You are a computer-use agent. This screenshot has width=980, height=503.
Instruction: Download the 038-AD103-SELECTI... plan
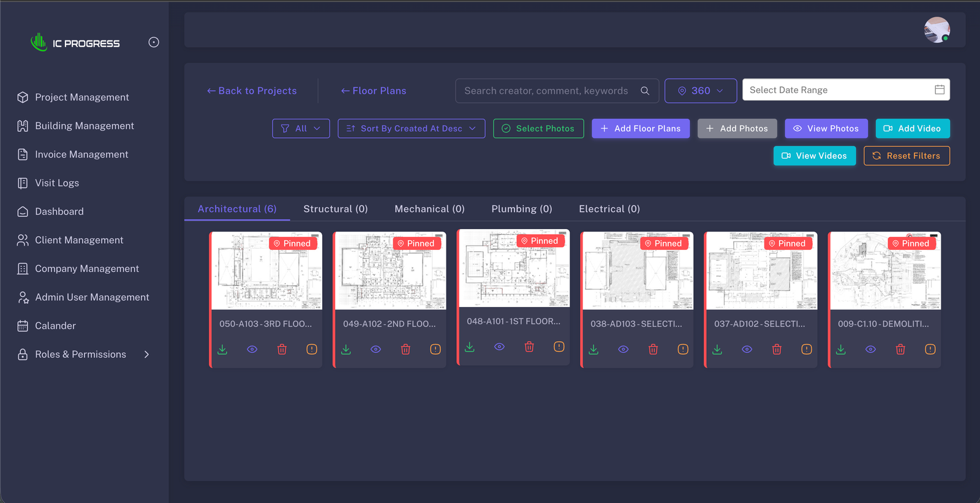(594, 349)
